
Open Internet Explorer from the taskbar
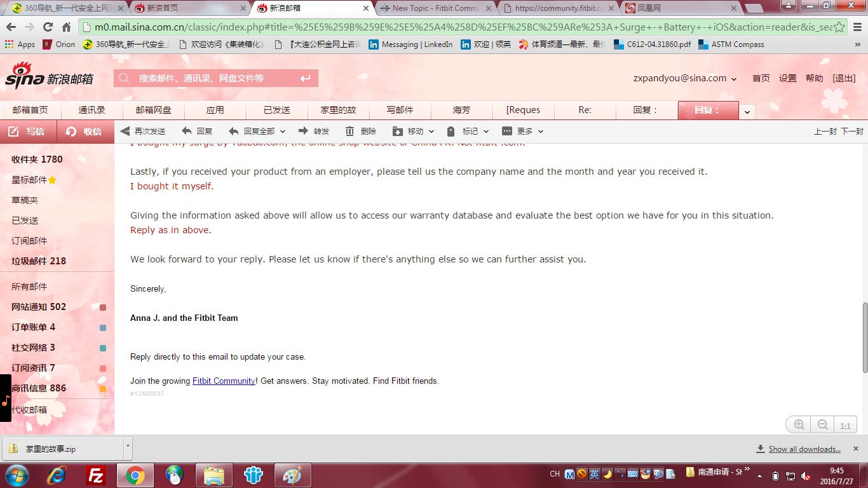57,475
